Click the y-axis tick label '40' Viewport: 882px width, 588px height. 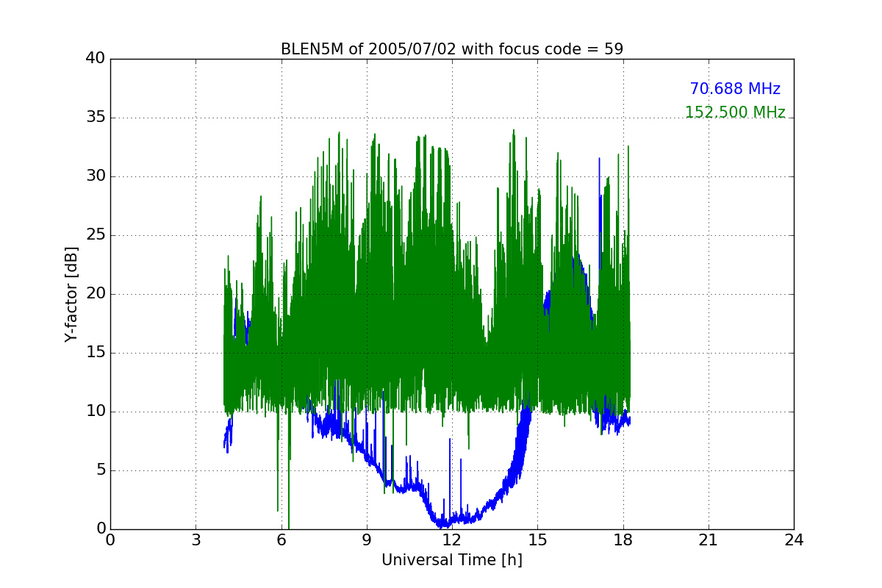[x=96, y=59]
